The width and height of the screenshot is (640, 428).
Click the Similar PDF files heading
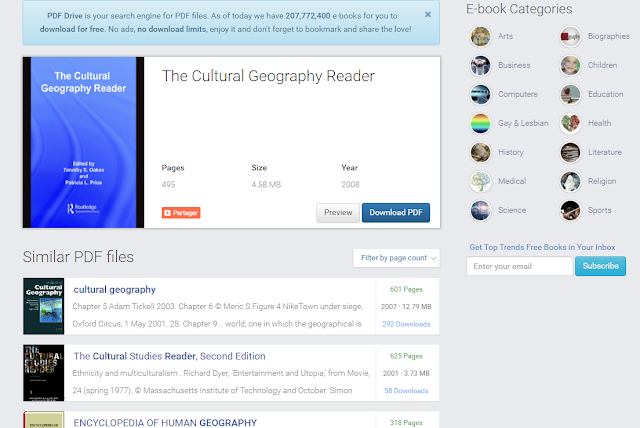(78, 257)
